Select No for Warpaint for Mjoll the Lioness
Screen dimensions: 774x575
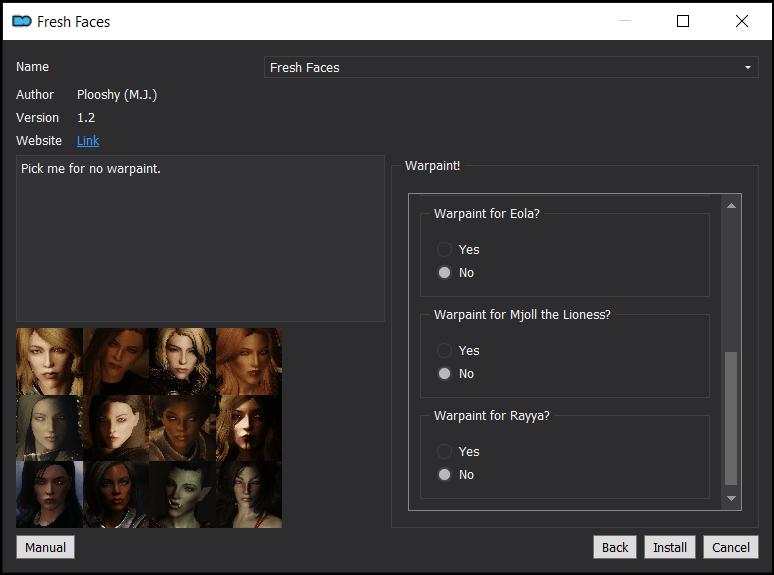[444, 374]
